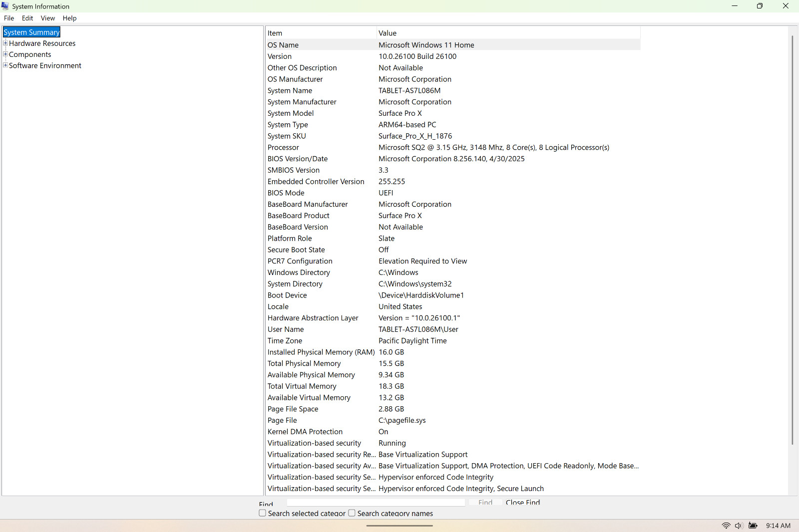Select Software Environment category label
Screen dimensions: 799x532
[x=45, y=65]
